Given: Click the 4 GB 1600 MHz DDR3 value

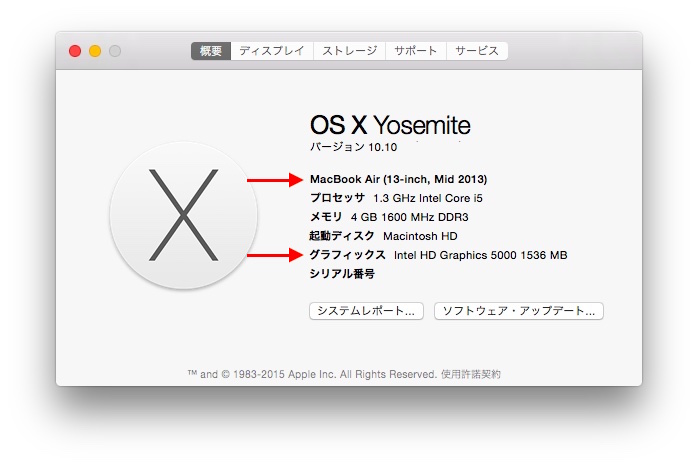Looking at the screenshot, I should (x=410, y=217).
